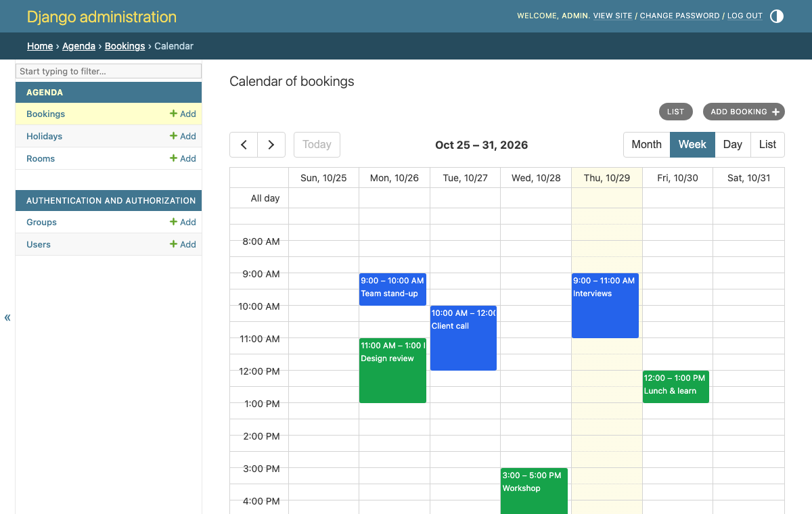812x514 pixels.
Task: Go to the previous week arrow
Action: [x=244, y=145]
